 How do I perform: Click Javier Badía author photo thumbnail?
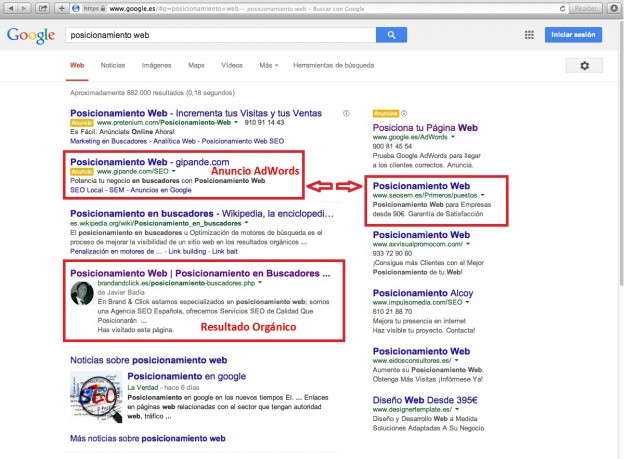click(82, 293)
